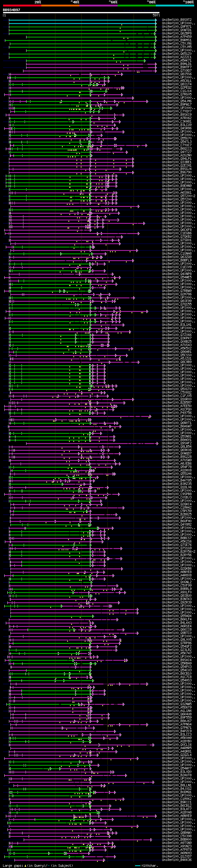Screen dimensions: 197x868
Task: Select label UniRef100_Q4XNP8
Action: pyautogui.click(x=177, y=274)
